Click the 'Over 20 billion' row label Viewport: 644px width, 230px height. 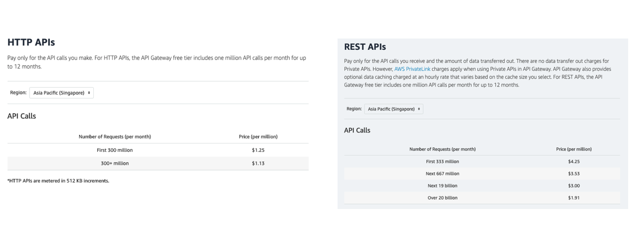pos(443,198)
